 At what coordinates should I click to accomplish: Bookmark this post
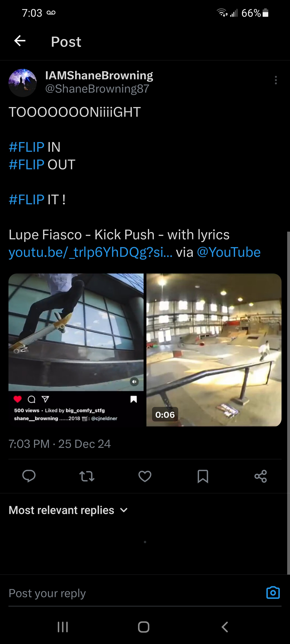[x=203, y=476]
